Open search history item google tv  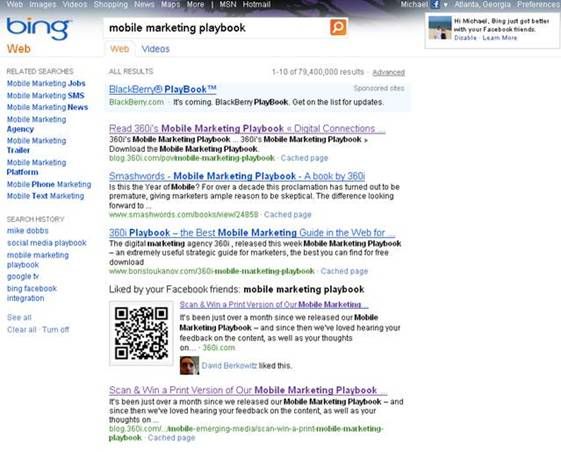click(23, 277)
